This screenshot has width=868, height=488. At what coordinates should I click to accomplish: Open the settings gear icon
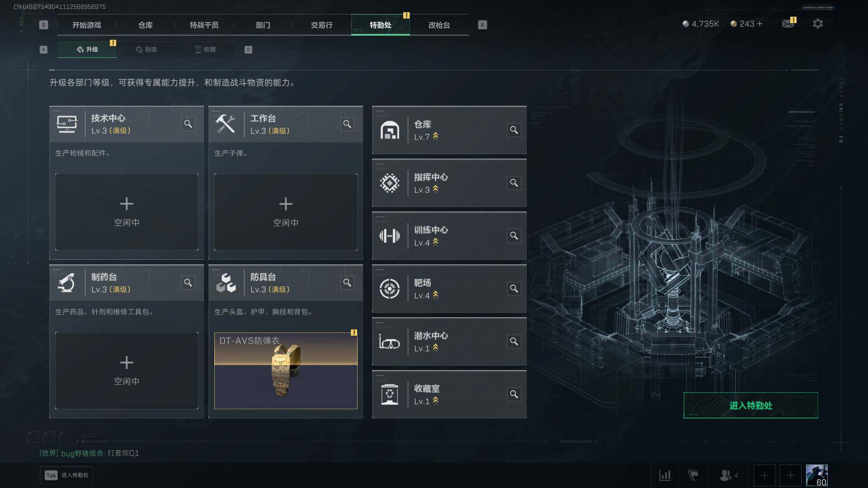pyautogui.click(x=817, y=24)
